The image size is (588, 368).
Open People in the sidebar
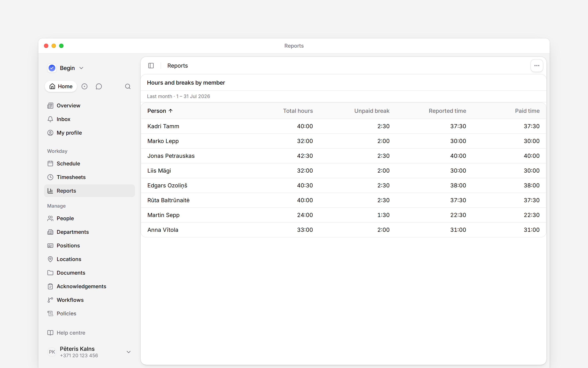pyautogui.click(x=89, y=218)
